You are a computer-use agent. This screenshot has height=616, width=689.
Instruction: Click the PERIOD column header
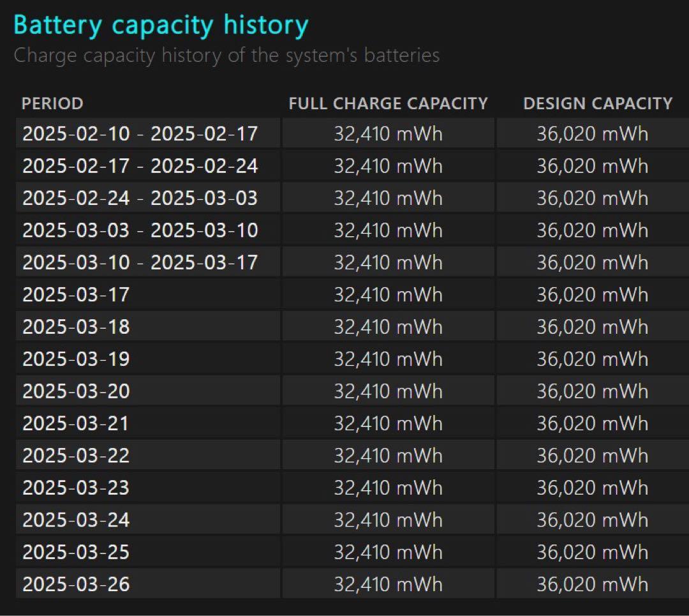(x=52, y=103)
